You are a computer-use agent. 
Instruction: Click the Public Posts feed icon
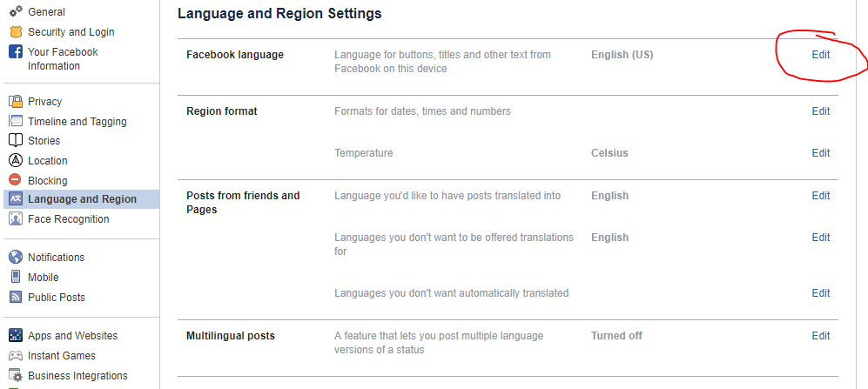point(15,298)
